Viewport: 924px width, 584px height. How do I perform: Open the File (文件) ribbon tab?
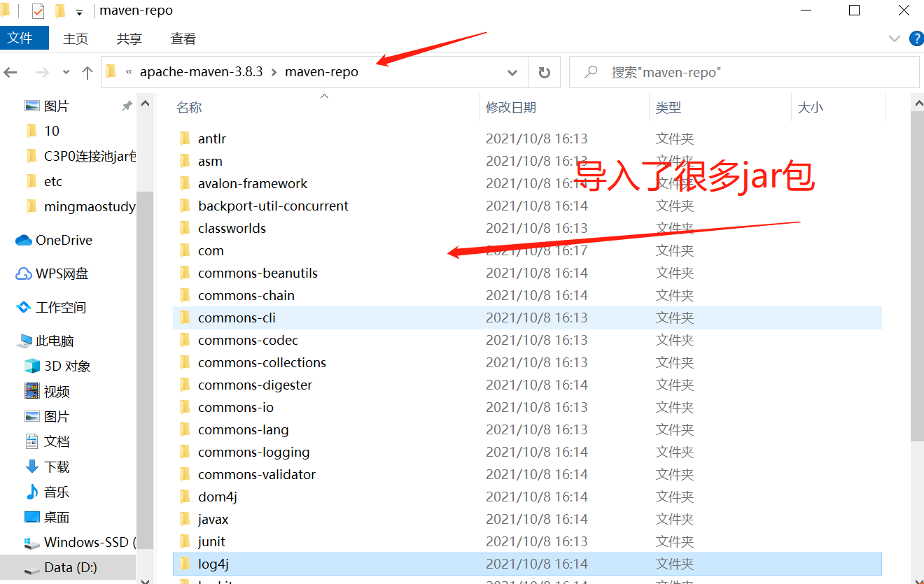[24, 38]
